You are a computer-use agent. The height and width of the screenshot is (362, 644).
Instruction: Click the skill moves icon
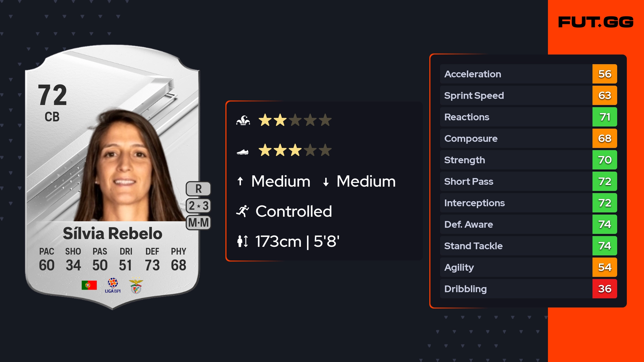coord(243,120)
